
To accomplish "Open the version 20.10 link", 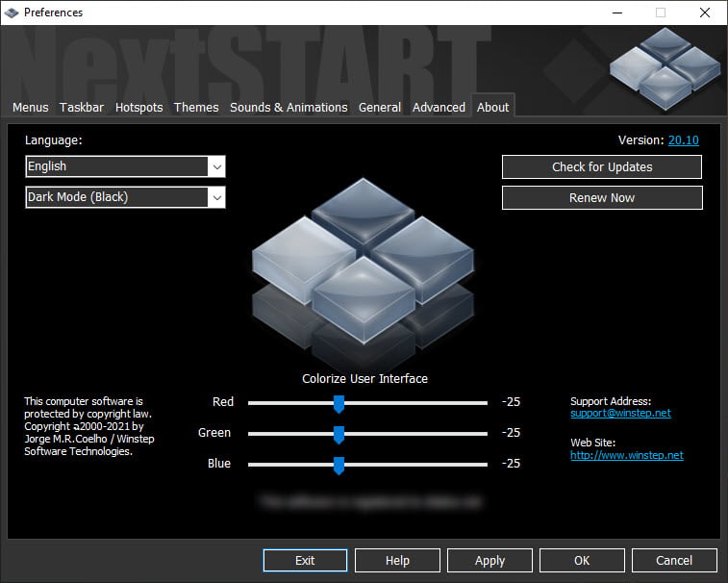I will (x=683, y=140).
